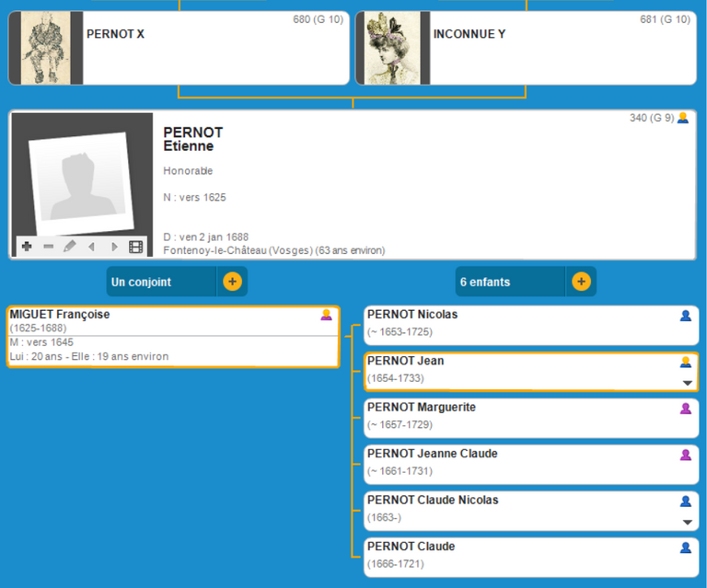Expand the dropdown arrow on PERNOT Jean

click(x=686, y=383)
